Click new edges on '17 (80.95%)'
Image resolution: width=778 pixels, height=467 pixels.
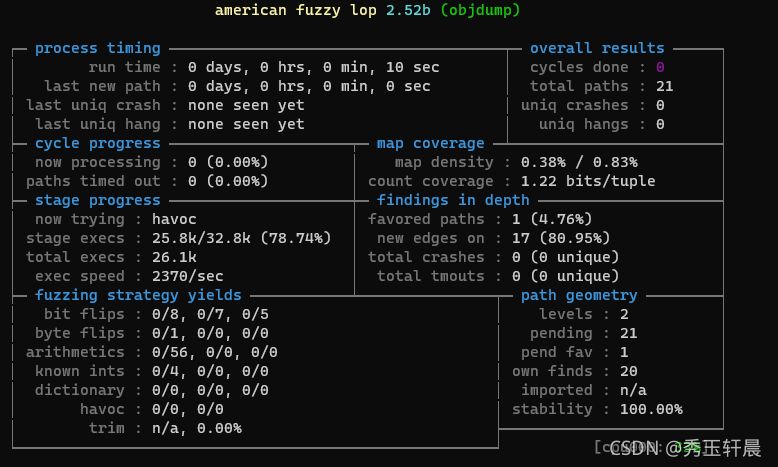tap(561, 238)
